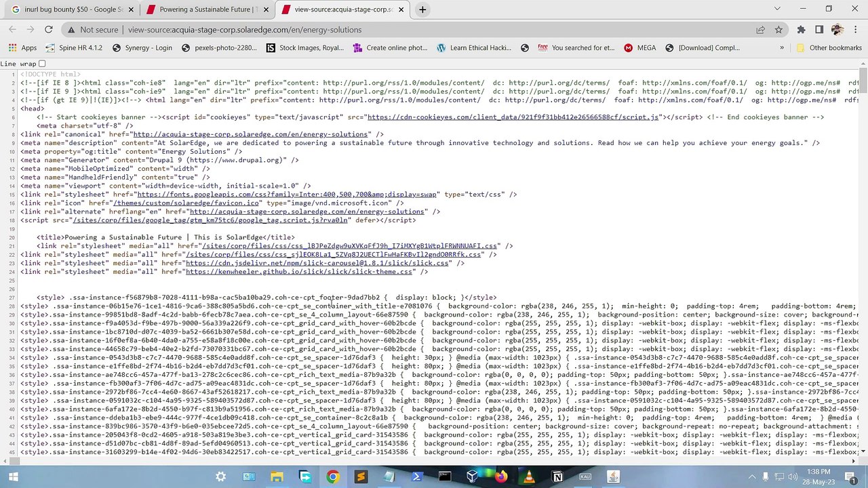Image resolution: width=868 pixels, height=488 pixels.
Task: Click the taskbar clock showing 1:38 PM
Action: pyautogui.click(x=818, y=476)
